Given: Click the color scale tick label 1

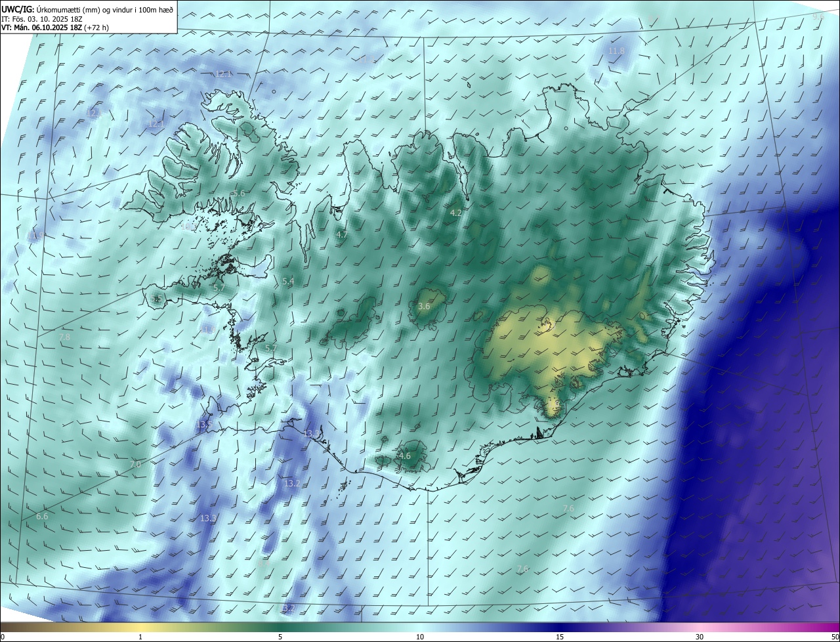Looking at the screenshot, I should pyautogui.click(x=140, y=637).
